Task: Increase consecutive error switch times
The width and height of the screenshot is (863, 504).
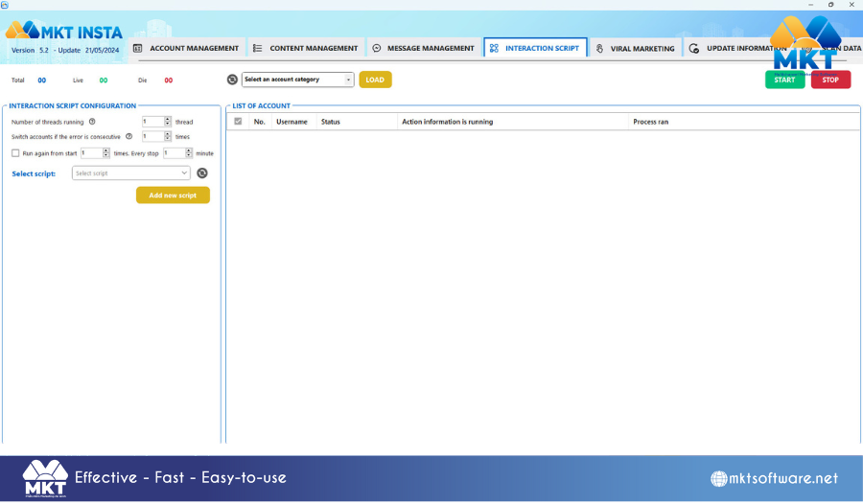Action: click(167, 134)
